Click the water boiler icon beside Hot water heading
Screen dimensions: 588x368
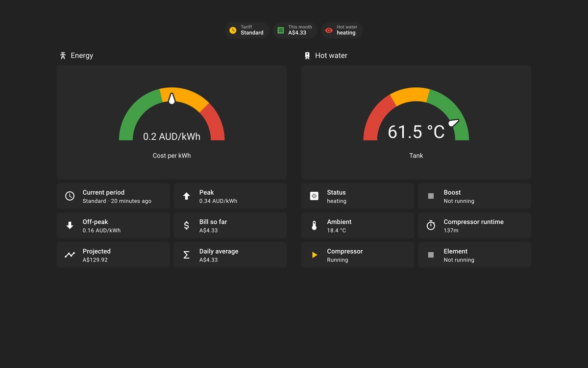click(x=307, y=55)
